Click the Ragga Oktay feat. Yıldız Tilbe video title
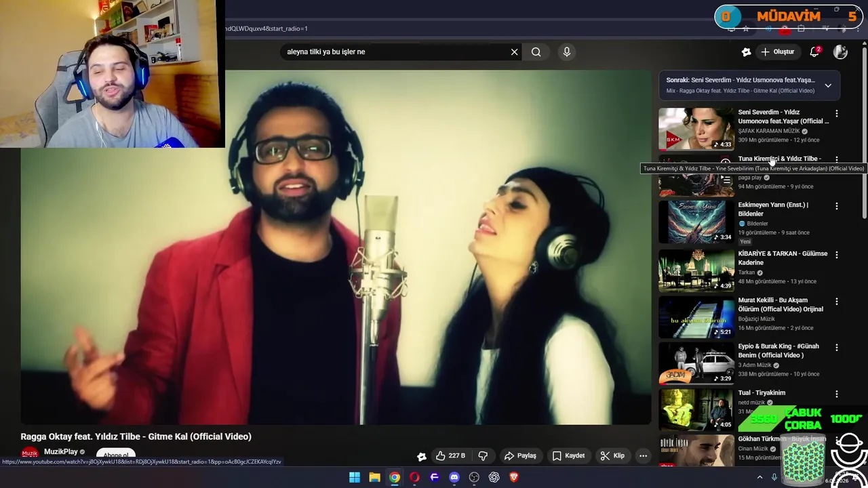868x488 pixels. 136,436
